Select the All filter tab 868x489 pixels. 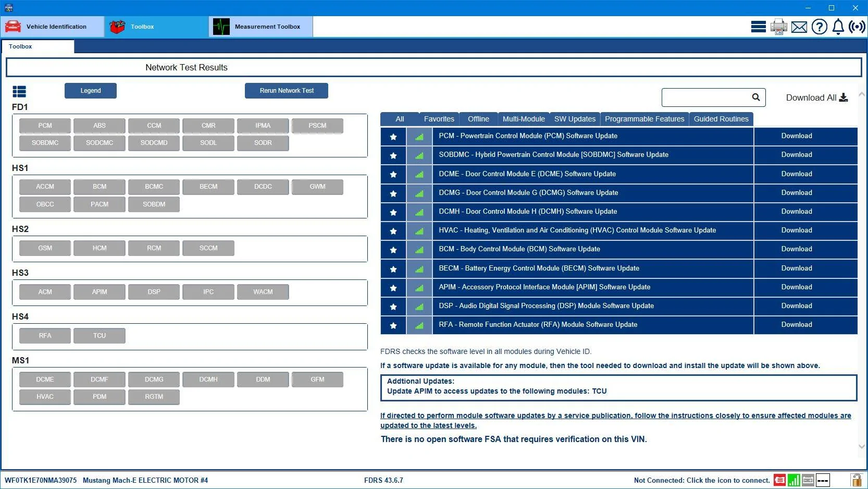tap(400, 119)
